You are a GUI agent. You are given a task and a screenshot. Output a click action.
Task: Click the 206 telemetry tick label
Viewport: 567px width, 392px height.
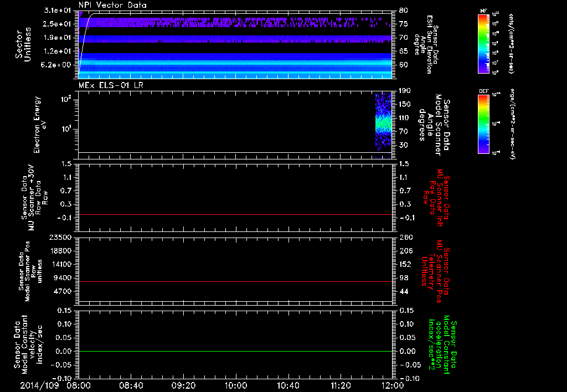point(405,251)
